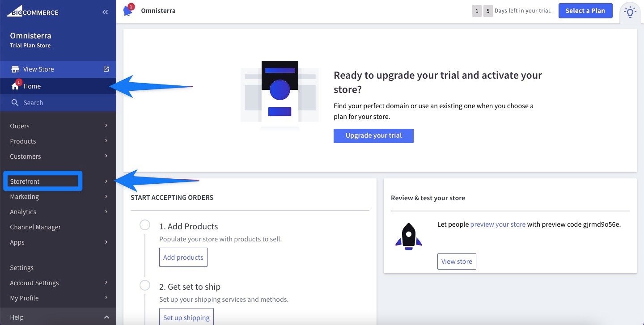Open My Profile menu item
This screenshot has height=325, width=644.
coord(58,298)
